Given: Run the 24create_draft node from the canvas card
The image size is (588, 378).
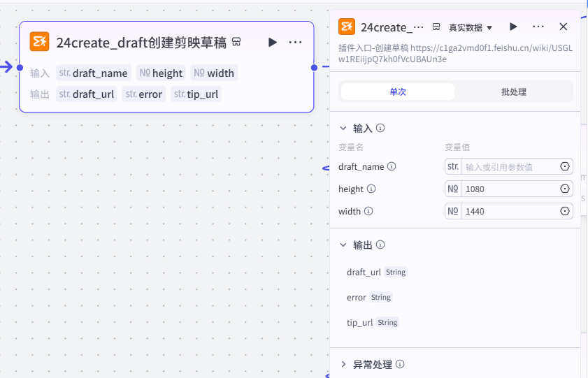Looking at the screenshot, I should click(272, 43).
